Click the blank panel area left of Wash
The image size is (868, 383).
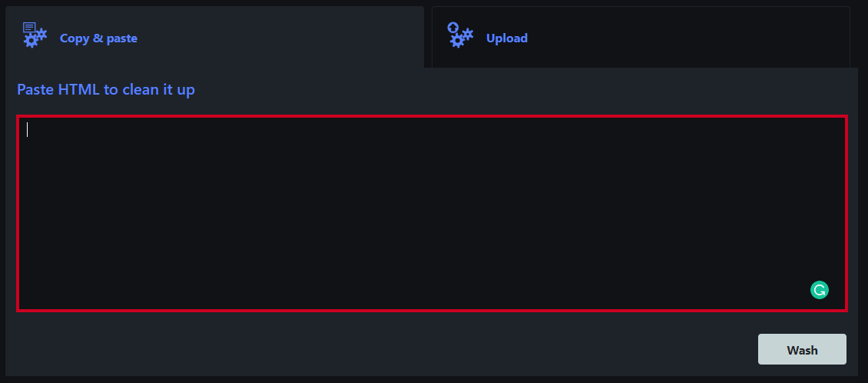pos(387,349)
